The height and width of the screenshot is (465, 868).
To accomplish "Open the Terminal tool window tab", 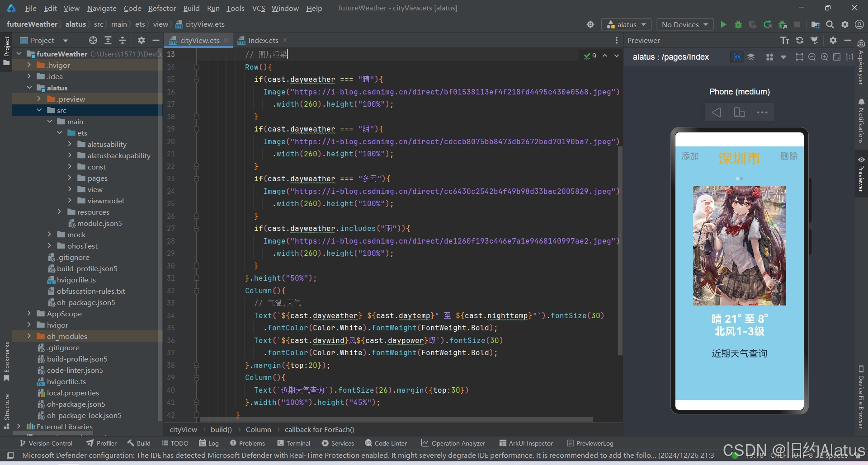I will pos(294,443).
